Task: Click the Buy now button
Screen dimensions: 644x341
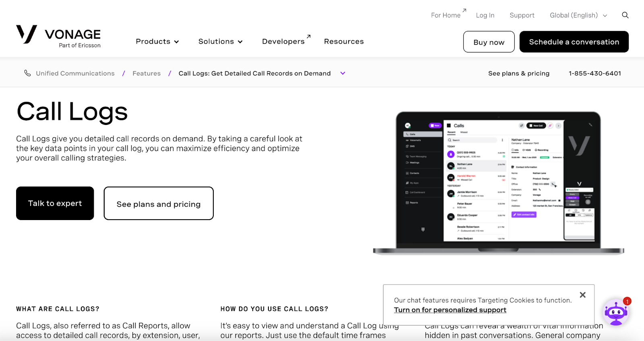Action: coord(489,42)
